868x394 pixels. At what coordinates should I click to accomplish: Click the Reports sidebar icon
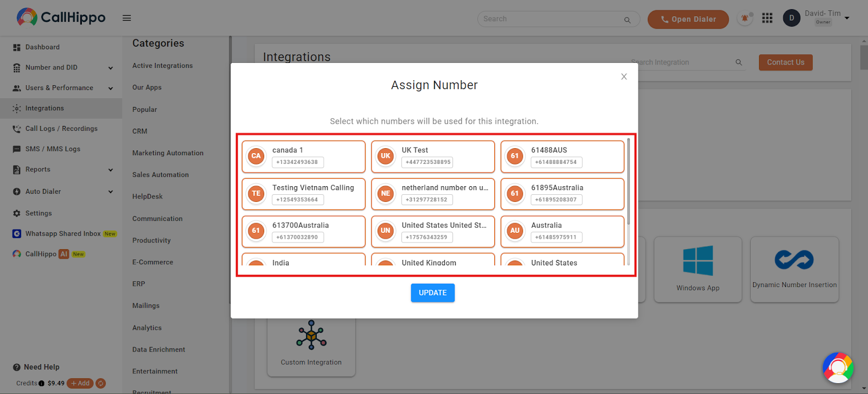click(17, 169)
